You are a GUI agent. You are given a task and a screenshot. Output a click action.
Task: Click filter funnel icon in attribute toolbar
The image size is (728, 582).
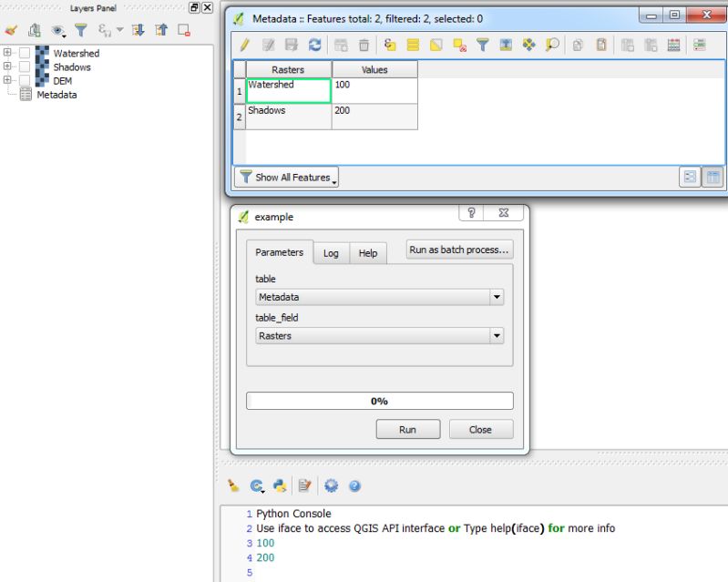483,45
